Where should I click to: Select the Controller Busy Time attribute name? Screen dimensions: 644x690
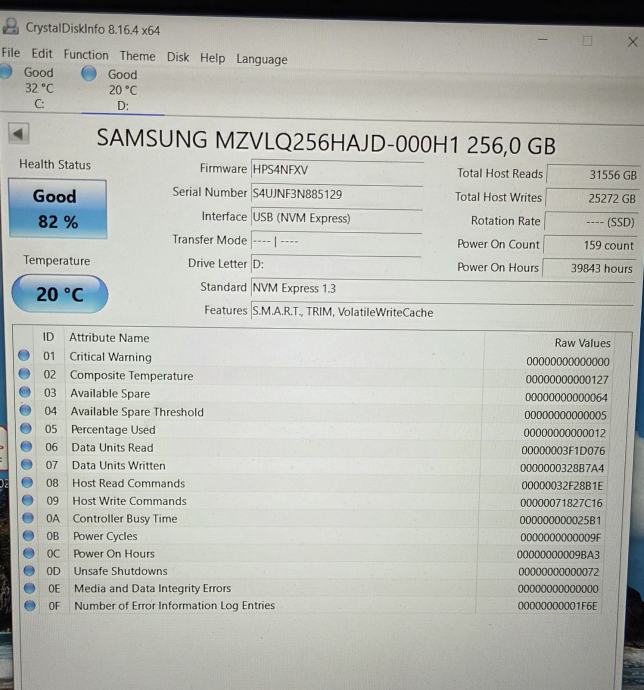pyautogui.click(x=125, y=518)
